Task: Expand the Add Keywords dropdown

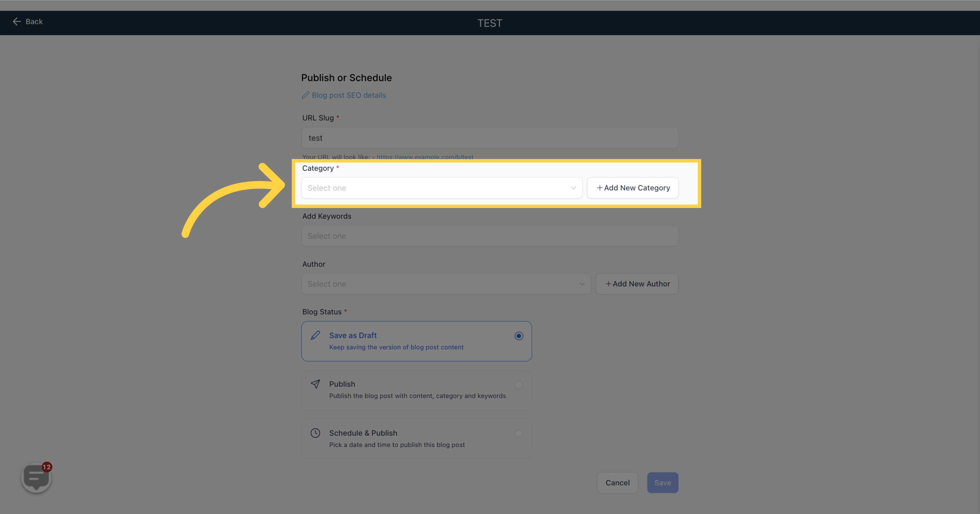Action: [x=490, y=235]
